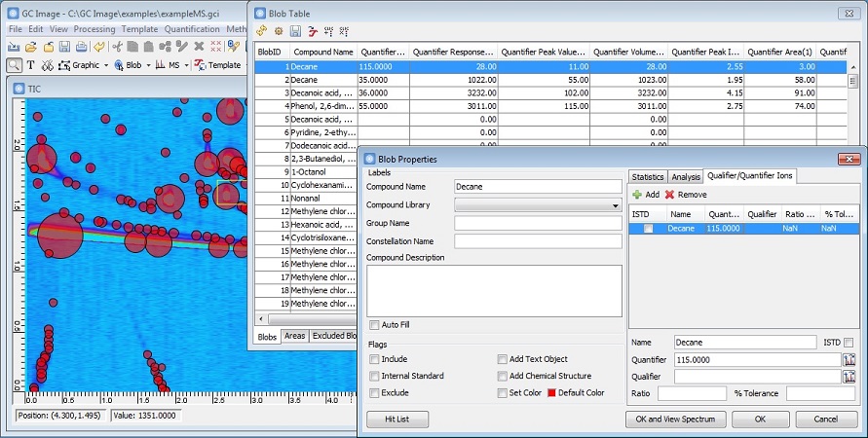Click the gear settings icon in Blob Table
Screen dimensions: 868x438
[278, 31]
